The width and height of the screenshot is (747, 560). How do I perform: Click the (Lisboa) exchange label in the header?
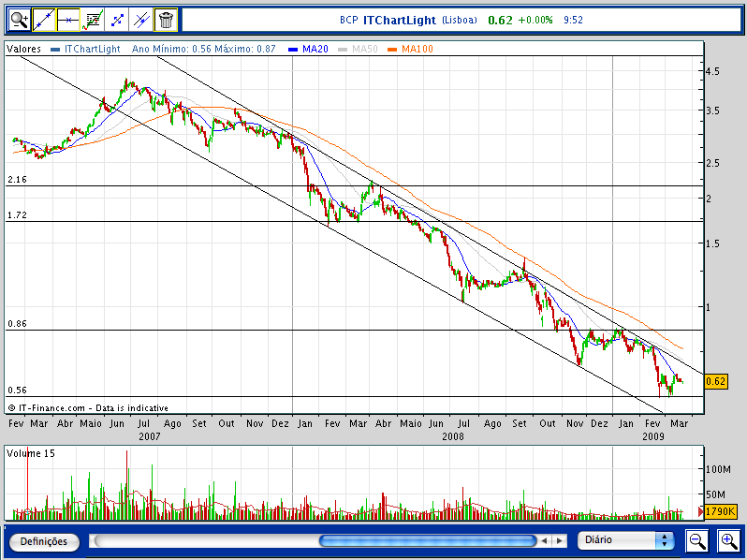click(460, 20)
